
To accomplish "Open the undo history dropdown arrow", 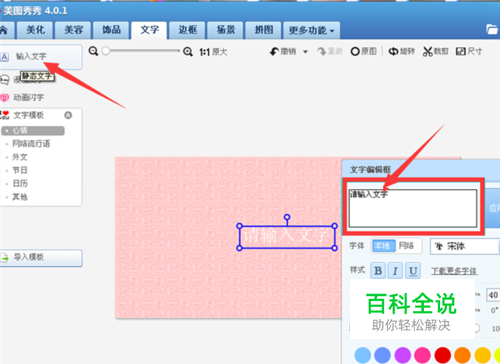I will tap(305, 52).
